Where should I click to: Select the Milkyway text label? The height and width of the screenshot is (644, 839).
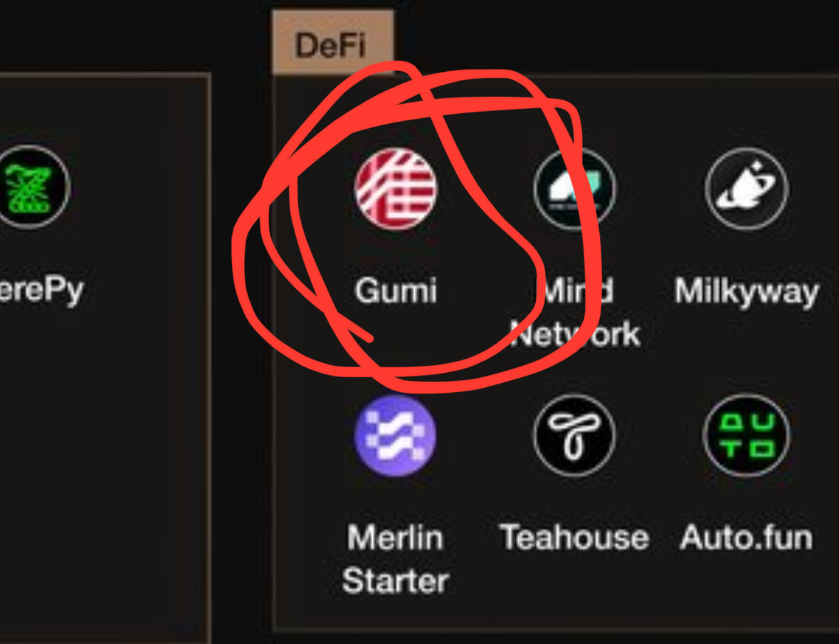(746, 292)
